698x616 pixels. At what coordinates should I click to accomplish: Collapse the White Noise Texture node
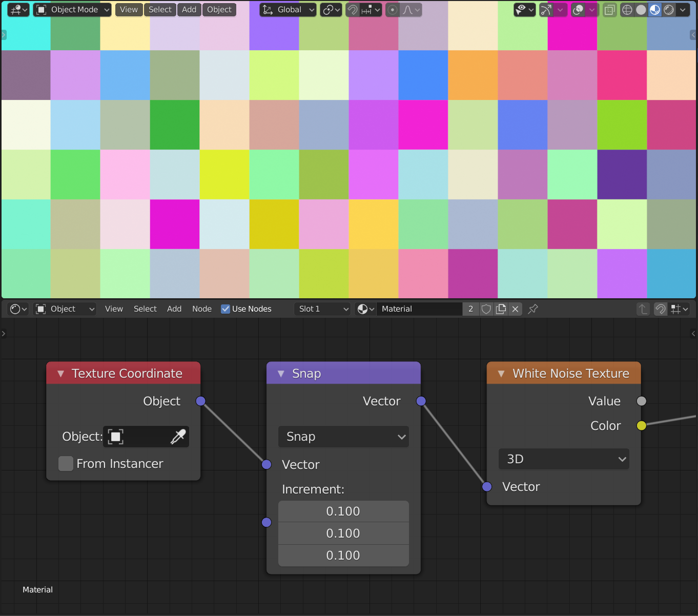point(501,374)
